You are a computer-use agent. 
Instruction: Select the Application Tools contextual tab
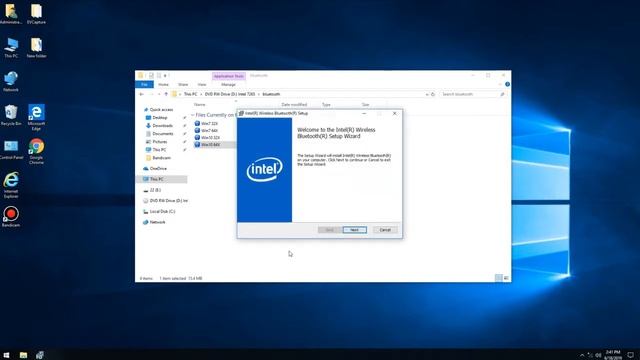click(x=229, y=76)
